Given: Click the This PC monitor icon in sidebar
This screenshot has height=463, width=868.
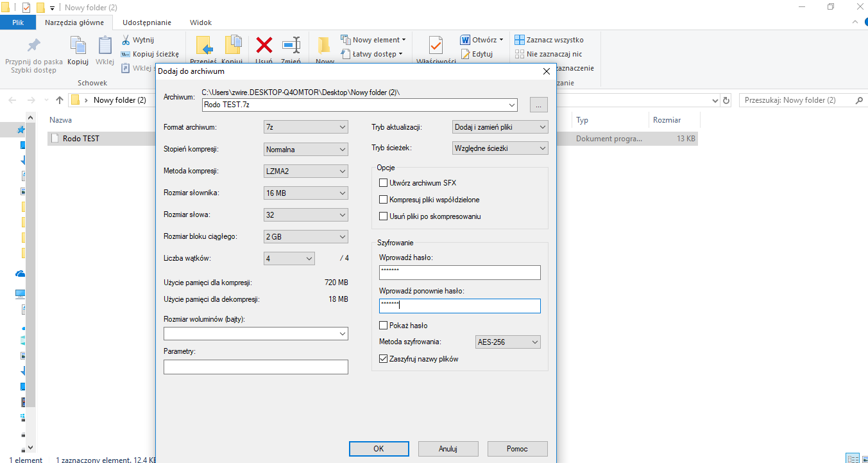Looking at the screenshot, I should click(x=21, y=293).
